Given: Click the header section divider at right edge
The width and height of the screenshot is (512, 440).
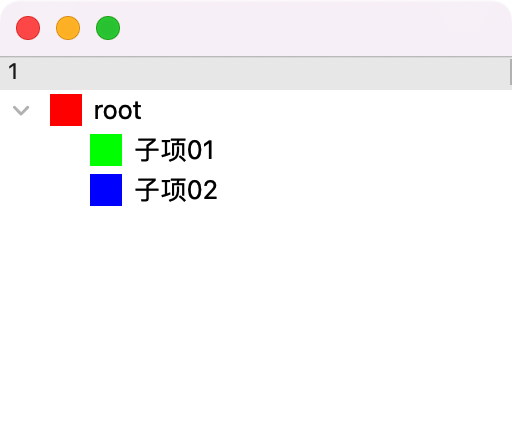Looking at the screenshot, I should click(x=510, y=72).
